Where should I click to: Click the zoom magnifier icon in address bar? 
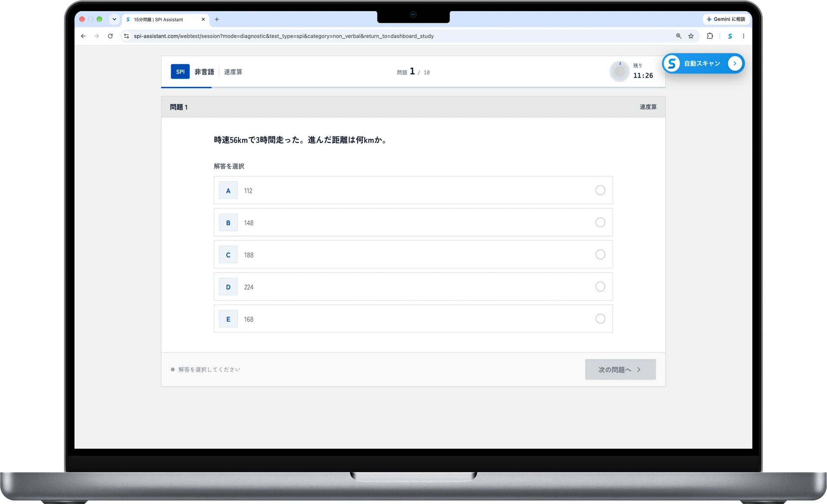pyautogui.click(x=678, y=36)
